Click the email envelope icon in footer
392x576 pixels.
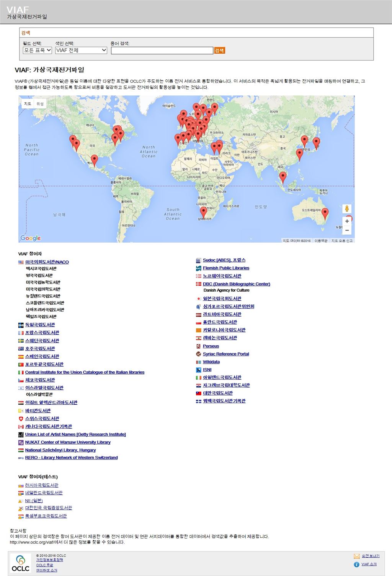point(356,556)
